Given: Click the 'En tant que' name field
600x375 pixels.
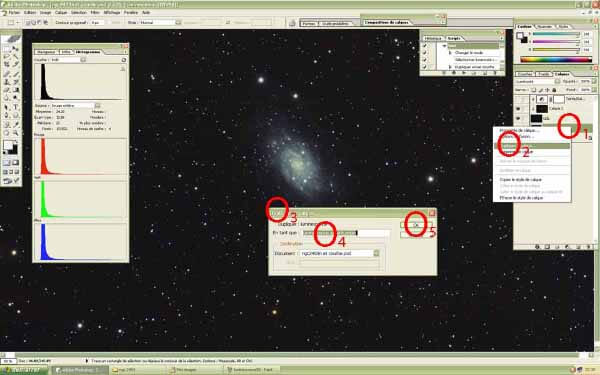Looking at the screenshot, I should click(346, 233).
